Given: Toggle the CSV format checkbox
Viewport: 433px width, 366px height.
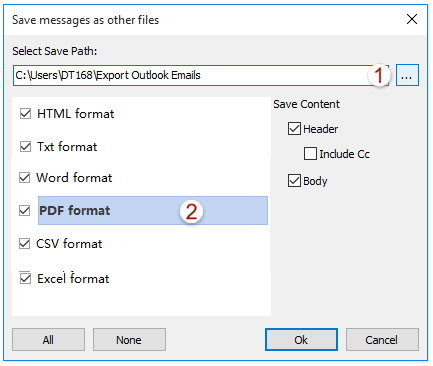Looking at the screenshot, I should click(x=24, y=243).
